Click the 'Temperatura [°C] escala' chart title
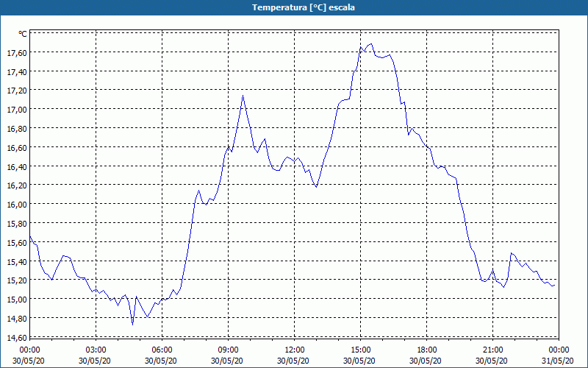Viewport: 588px width, 368px height. pos(303,7)
